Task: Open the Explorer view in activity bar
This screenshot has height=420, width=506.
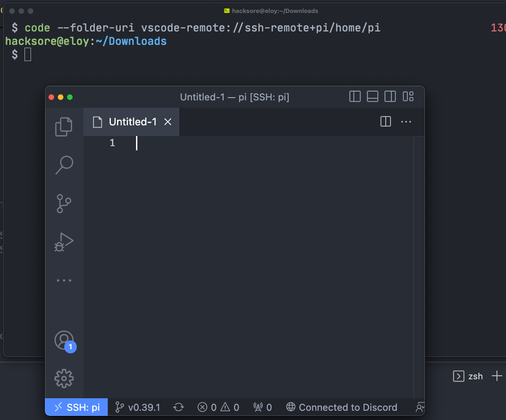Action: 64,127
